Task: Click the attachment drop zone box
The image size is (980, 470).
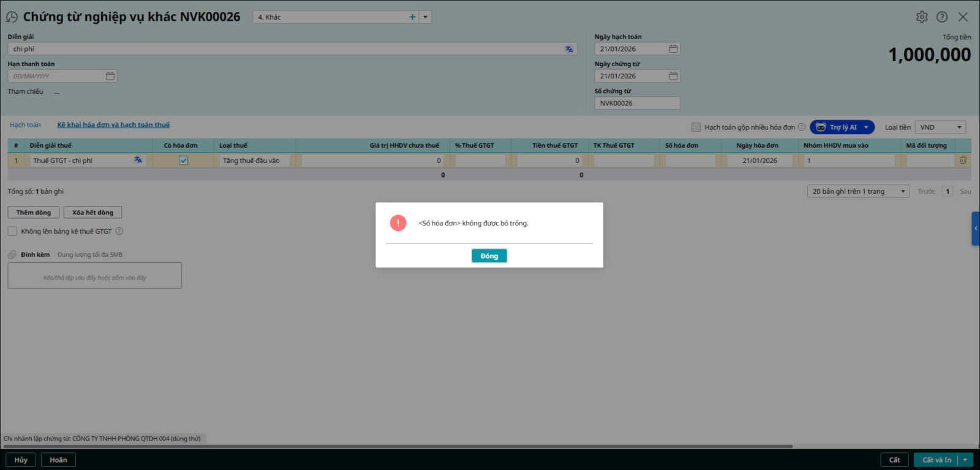Action: point(95,276)
